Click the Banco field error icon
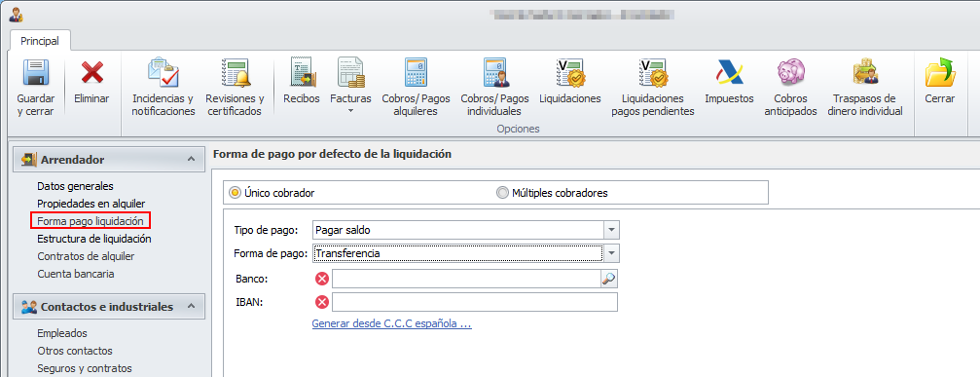The image size is (980, 377). click(322, 279)
